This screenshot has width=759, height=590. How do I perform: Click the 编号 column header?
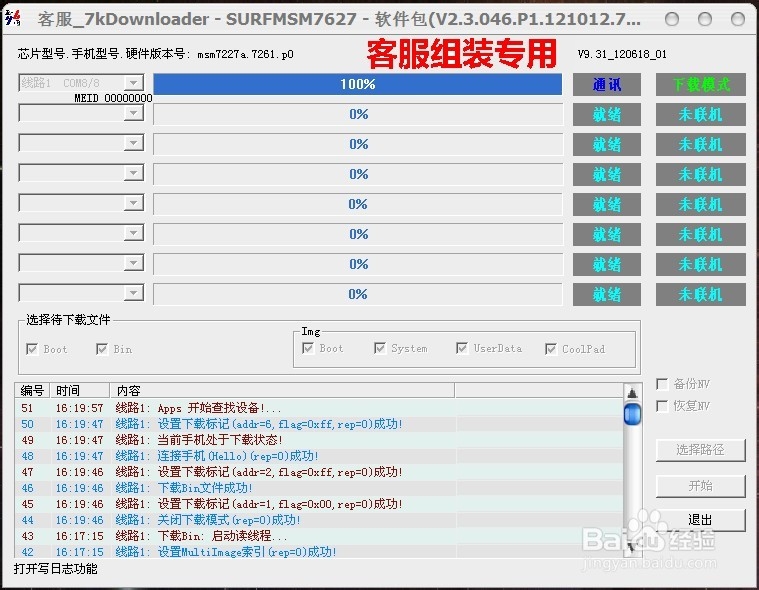(32, 390)
